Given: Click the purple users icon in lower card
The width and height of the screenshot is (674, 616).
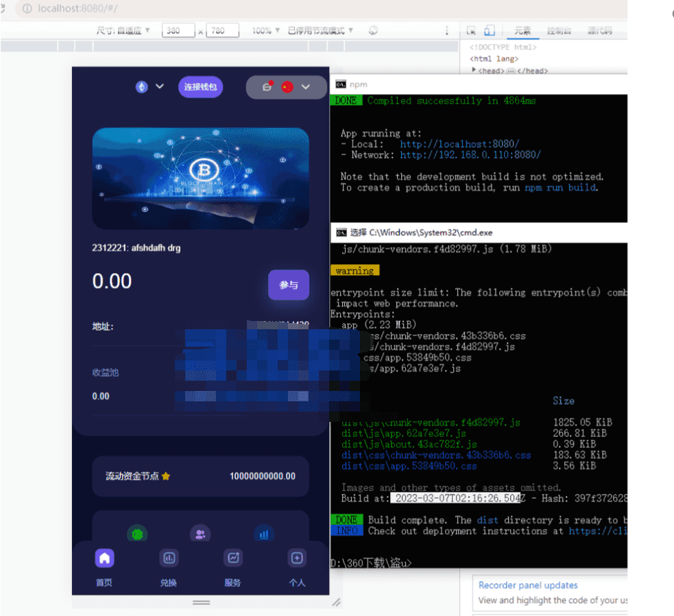Looking at the screenshot, I should [200, 534].
